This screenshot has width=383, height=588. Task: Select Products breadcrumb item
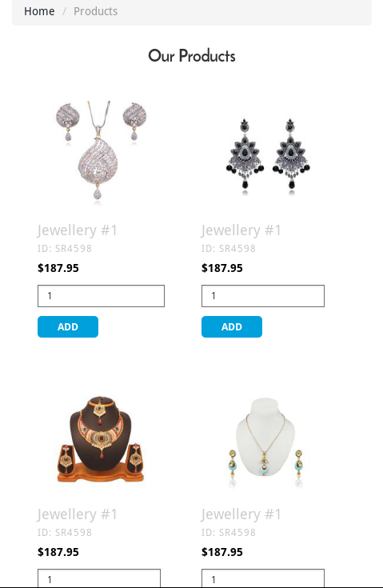tap(96, 11)
